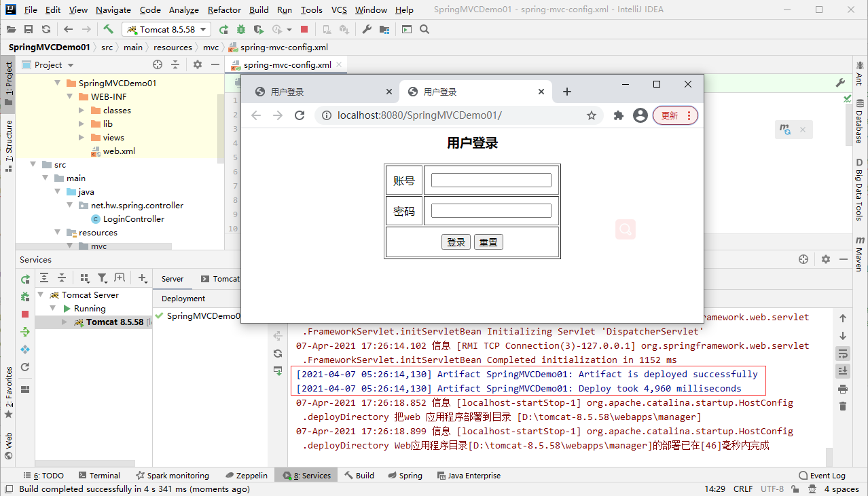Viewport: 868px width, 496px height.
Task: Click the Synchronize icon in main toolbar
Action: click(46, 29)
